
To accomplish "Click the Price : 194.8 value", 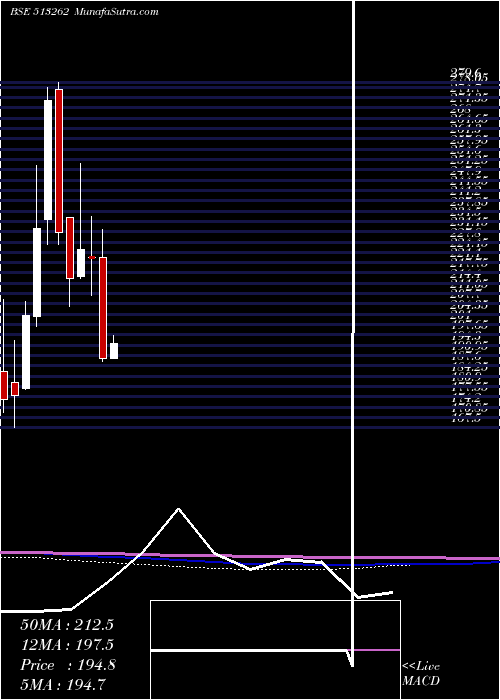I will (68, 665).
